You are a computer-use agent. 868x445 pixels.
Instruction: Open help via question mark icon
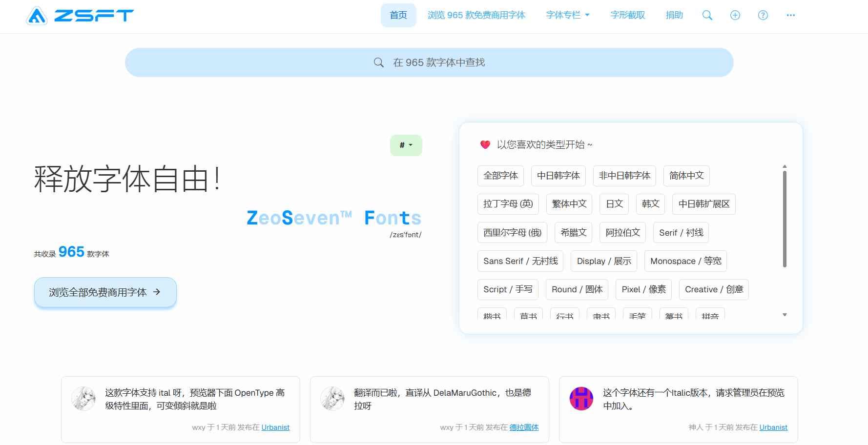click(x=763, y=15)
